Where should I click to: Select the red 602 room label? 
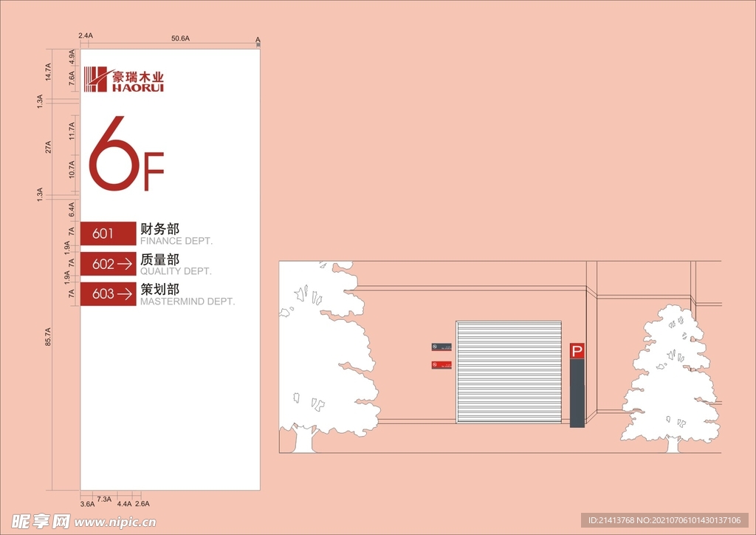click(108, 264)
